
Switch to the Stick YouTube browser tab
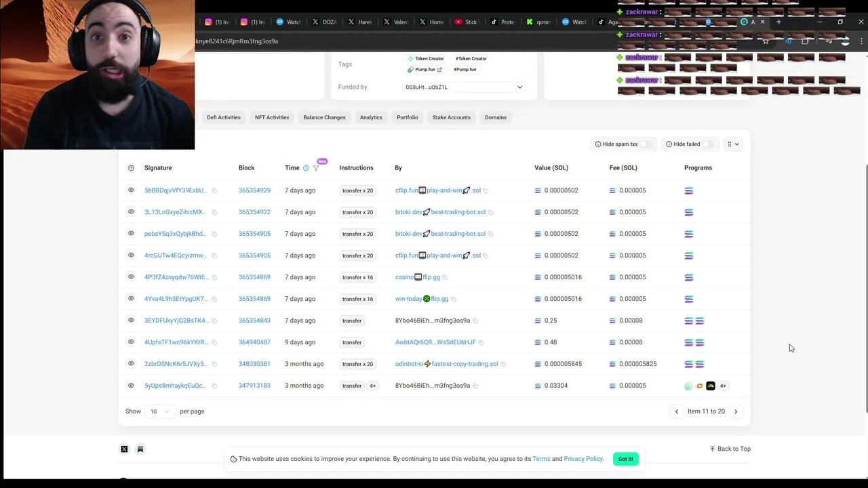coord(467,22)
